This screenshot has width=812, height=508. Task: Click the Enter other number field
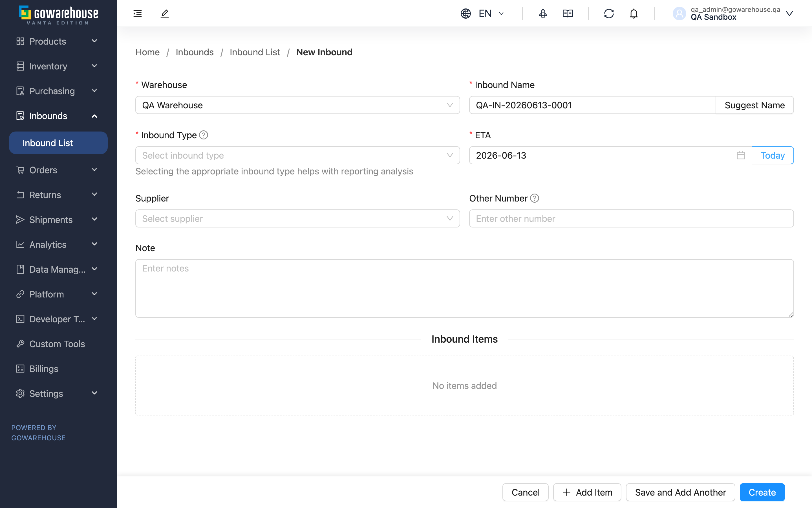pyautogui.click(x=632, y=218)
